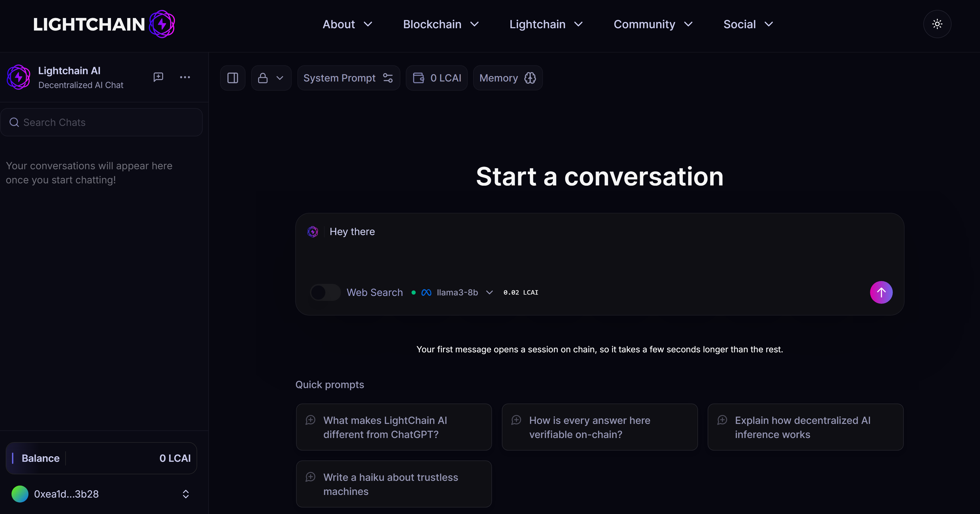Viewport: 980px width, 514px height.
Task: Click the Lightchain icon inside the message box
Action: pos(312,232)
